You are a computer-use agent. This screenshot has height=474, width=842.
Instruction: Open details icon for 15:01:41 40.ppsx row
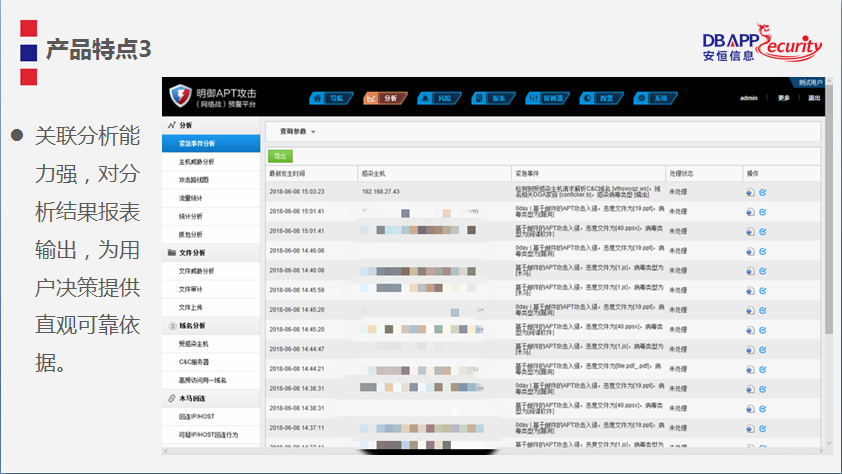750,232
